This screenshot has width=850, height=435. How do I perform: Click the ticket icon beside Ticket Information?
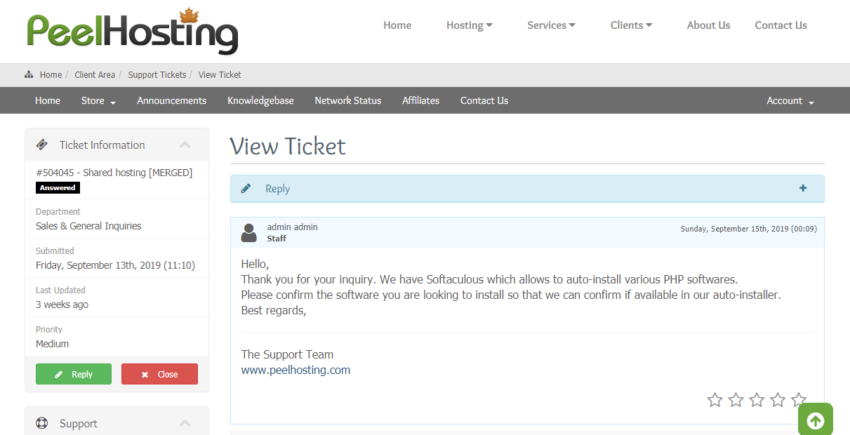(x=42, y=145)
